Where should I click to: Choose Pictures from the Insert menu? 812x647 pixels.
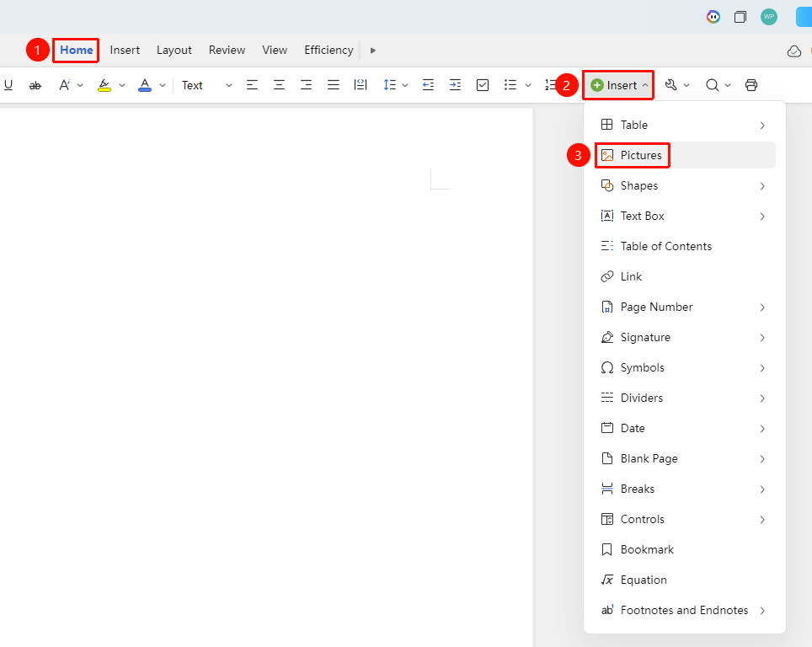point(685,155)
